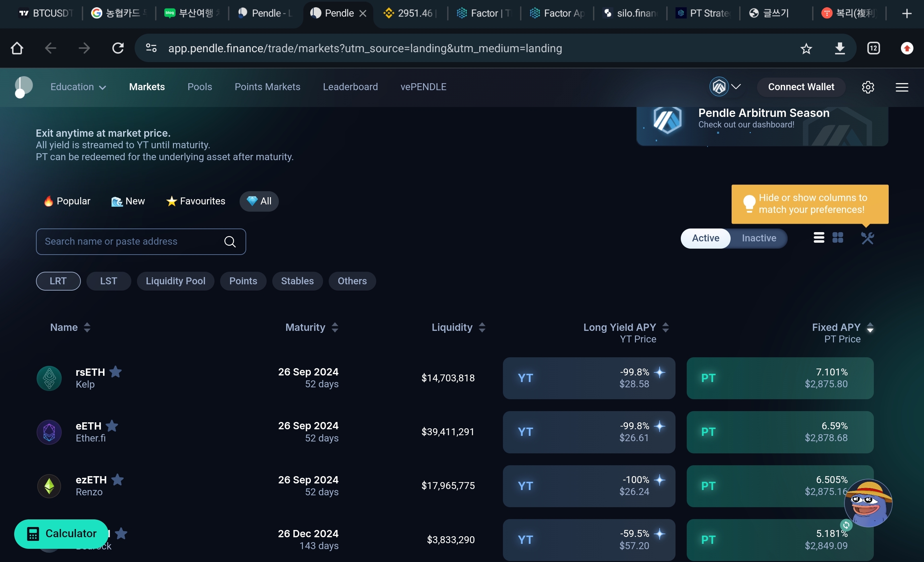Go to Points Markets tab

pos(267,87)
